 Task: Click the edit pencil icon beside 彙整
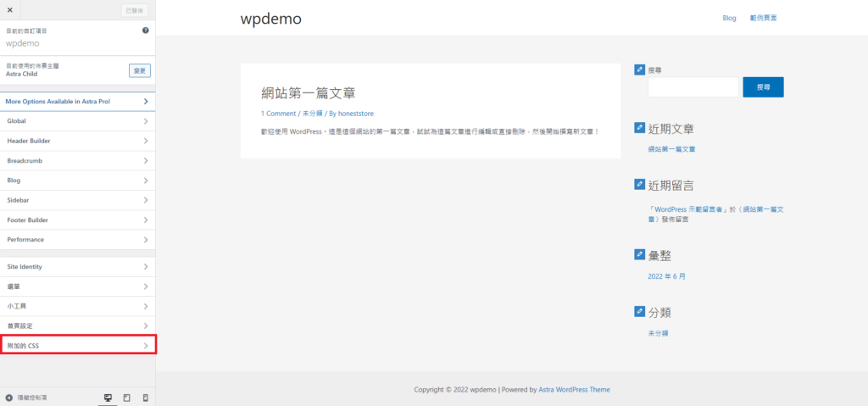639,254
